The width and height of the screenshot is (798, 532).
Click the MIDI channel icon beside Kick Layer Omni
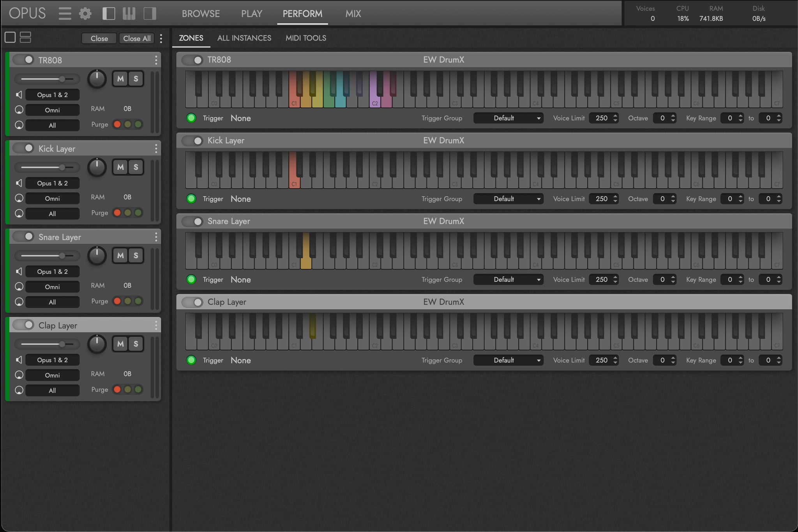point(19,198)
